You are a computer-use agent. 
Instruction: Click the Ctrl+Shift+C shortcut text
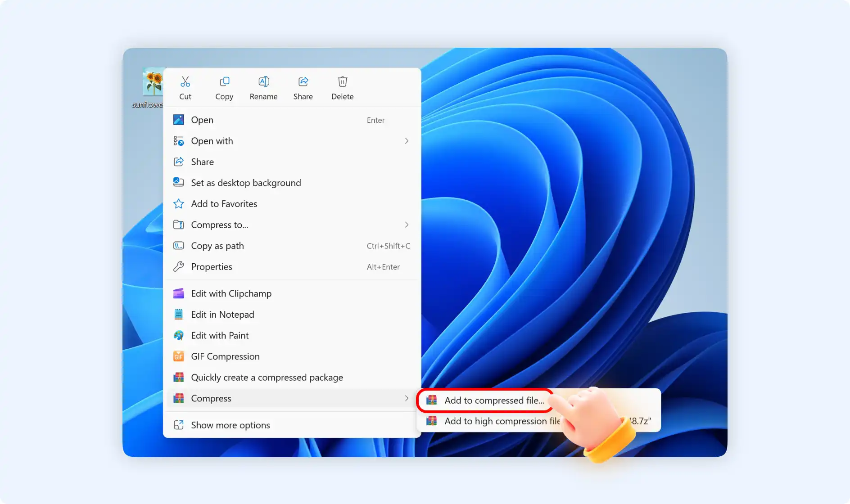(x=388, y=246)
